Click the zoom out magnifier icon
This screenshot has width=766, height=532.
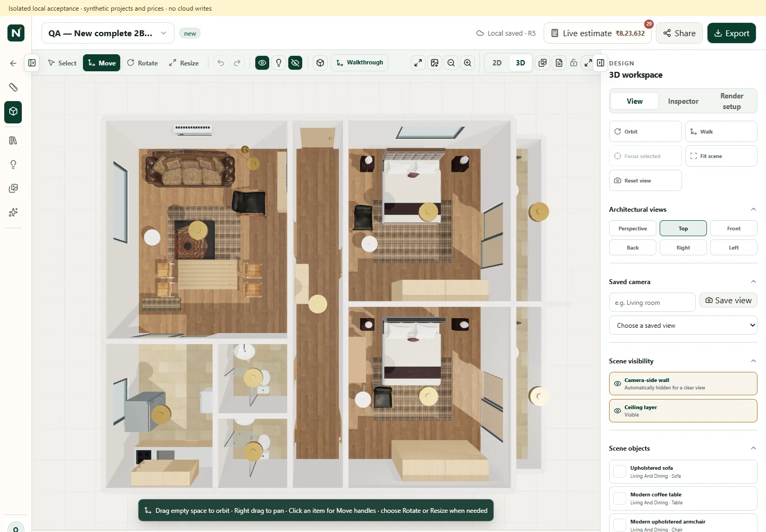[x=451, y=63]
